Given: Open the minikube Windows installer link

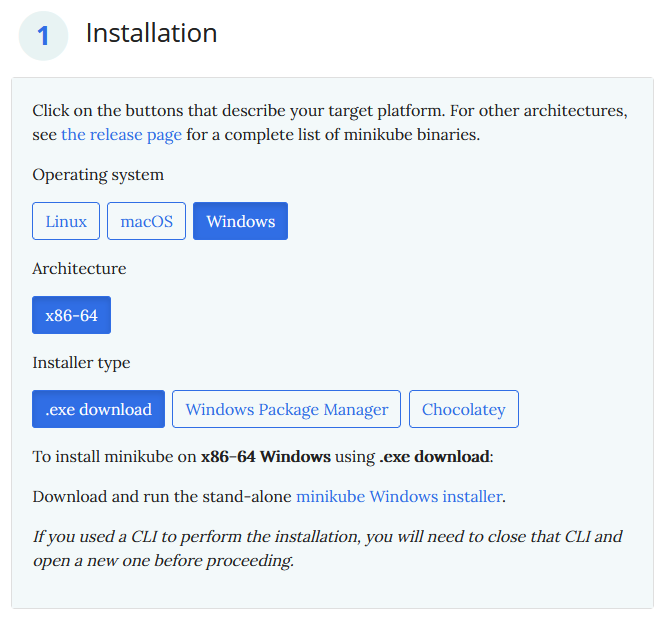Looking at the screenshot, I should [x=400, y=496].
